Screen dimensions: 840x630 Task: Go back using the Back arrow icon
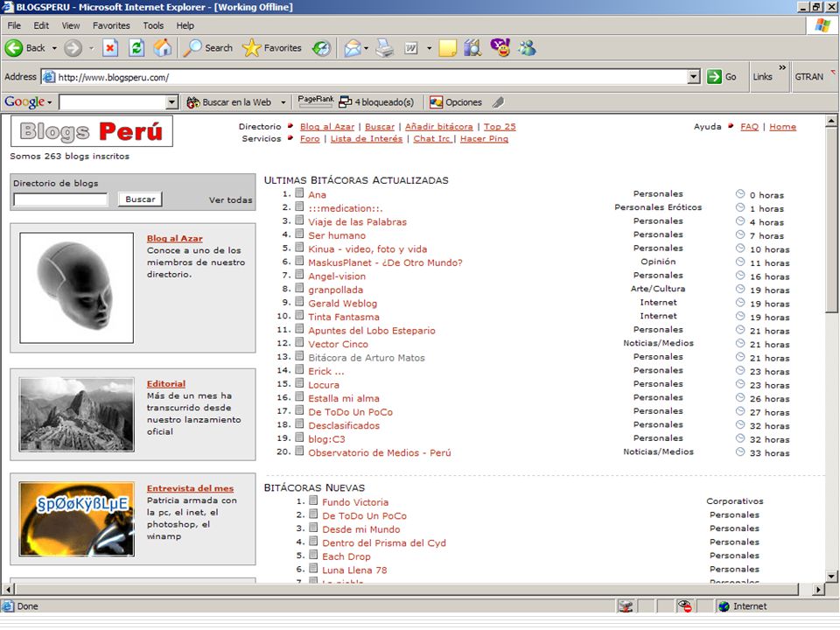14,48
